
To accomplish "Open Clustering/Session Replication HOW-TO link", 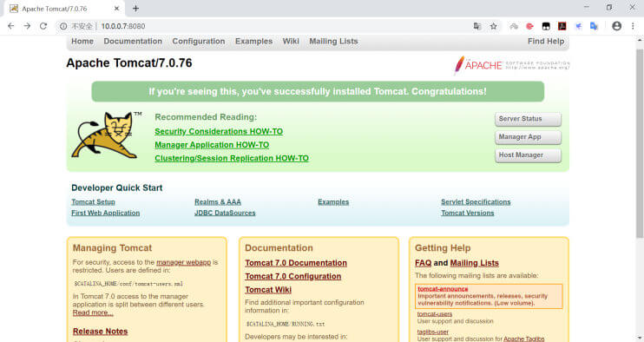I will click(x=231, y=158).
